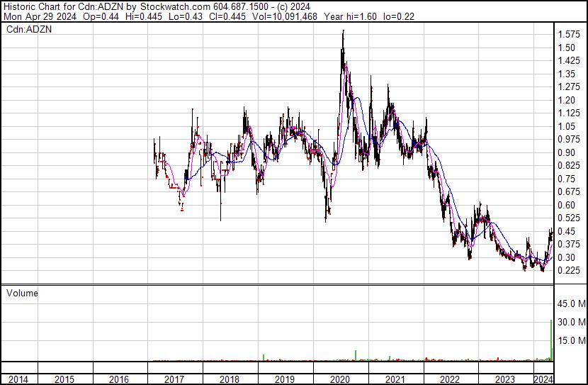This screenshot has height=385, width=588.
Task: Click the 2018 year label on the time axis
Action: 230,379
